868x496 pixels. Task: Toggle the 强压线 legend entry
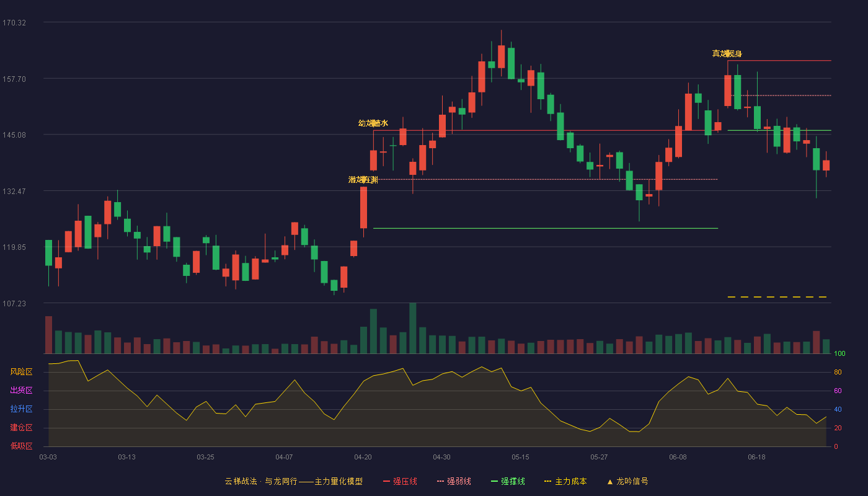(400, 481)
